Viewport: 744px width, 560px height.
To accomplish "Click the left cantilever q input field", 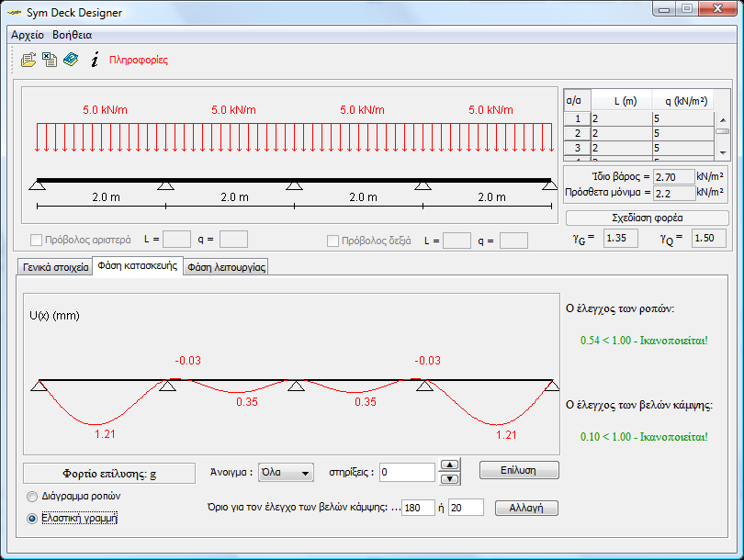I will (233, 240).
